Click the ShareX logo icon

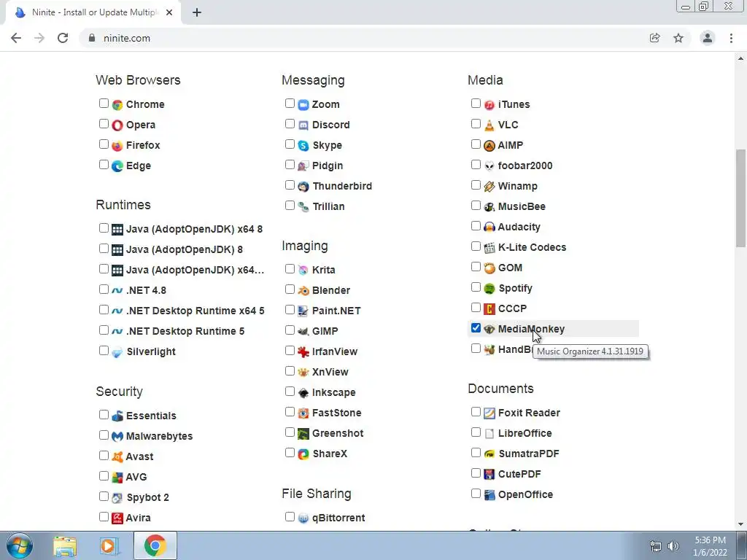303,454
